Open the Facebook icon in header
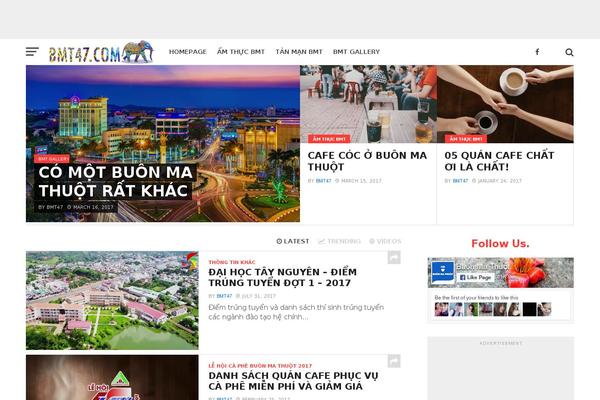Viewport: 600px width, 400px height. (537, 52)
